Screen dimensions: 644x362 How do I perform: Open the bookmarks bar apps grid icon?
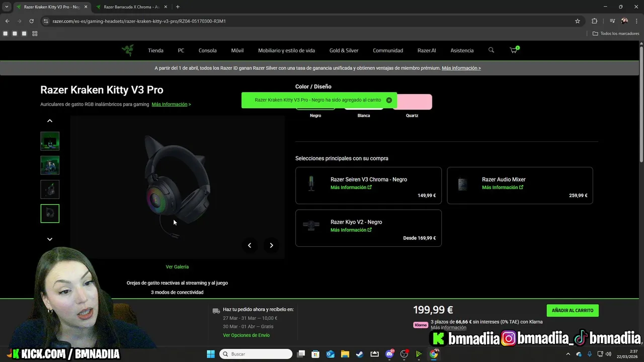(x=35, y=34)
